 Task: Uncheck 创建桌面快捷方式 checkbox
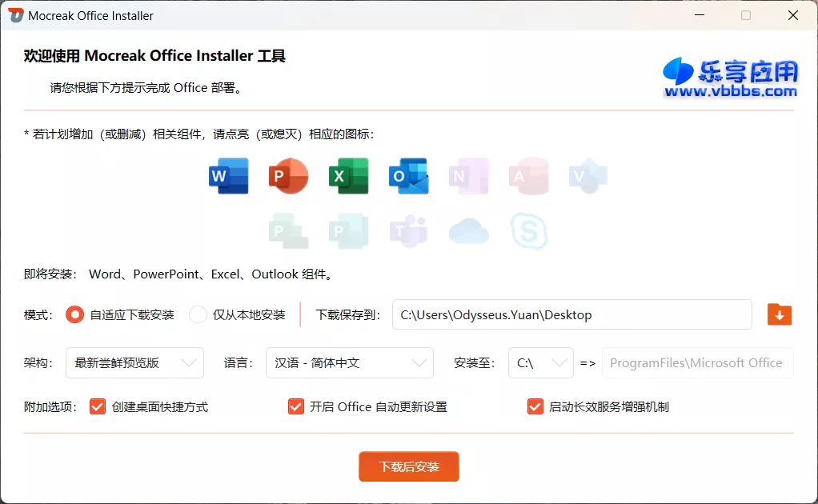tap(97, 406)
